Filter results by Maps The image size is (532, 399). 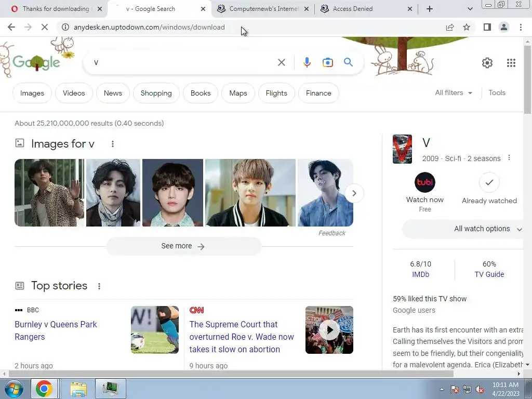[x=238, y=93]
